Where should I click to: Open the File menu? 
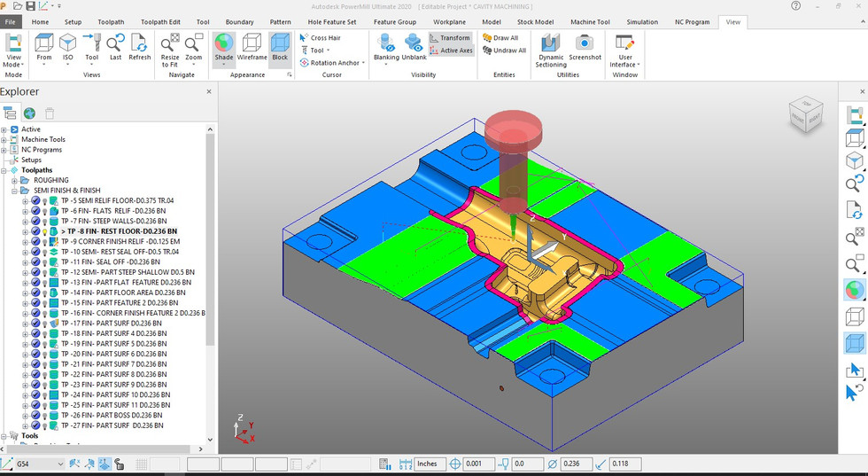tap(11, 22)
